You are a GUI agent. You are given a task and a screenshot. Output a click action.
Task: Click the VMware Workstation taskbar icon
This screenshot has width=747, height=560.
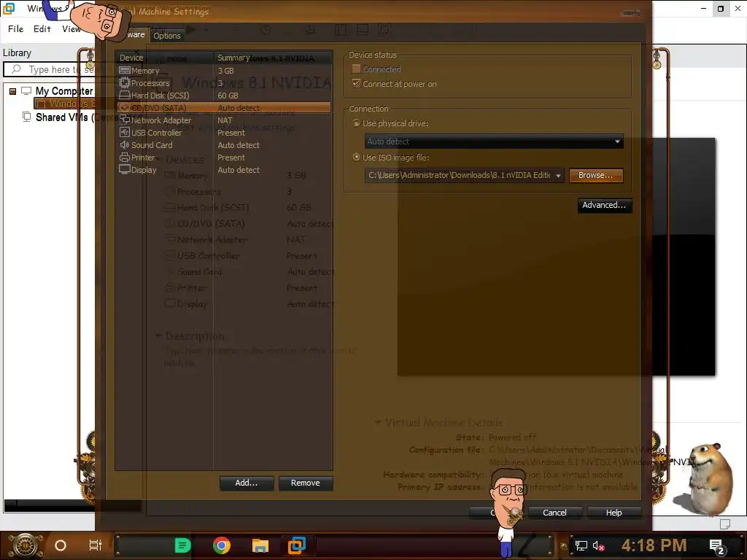point(297,545)
